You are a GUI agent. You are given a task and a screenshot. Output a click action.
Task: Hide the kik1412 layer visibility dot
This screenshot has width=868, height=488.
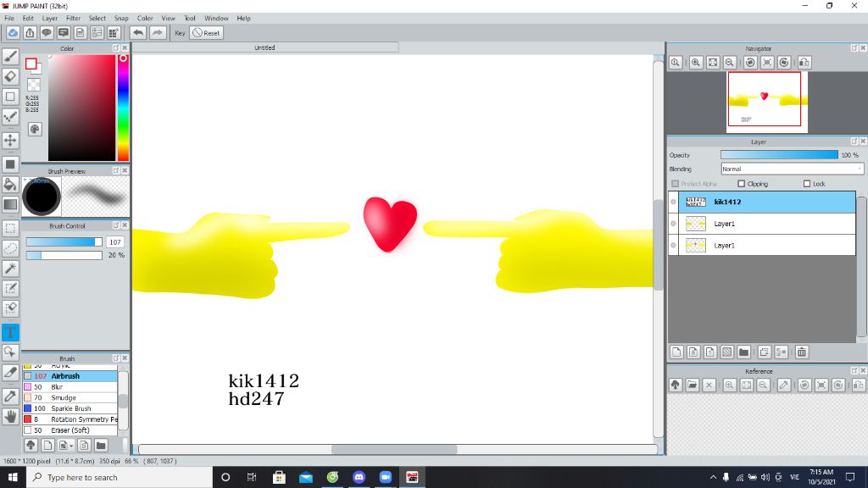(674, 202)
